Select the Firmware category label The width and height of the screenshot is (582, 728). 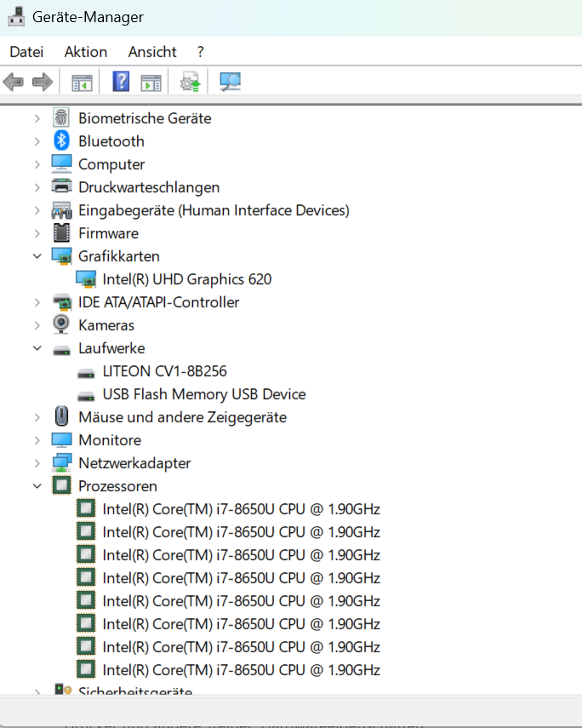tap(109, 233)
